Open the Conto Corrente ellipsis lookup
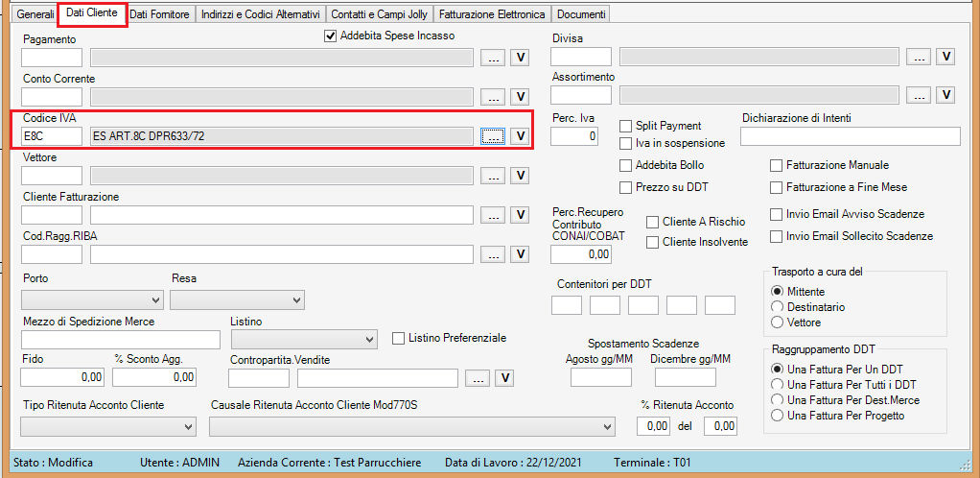Screen dimensions: 980x478 pos(493,97)
